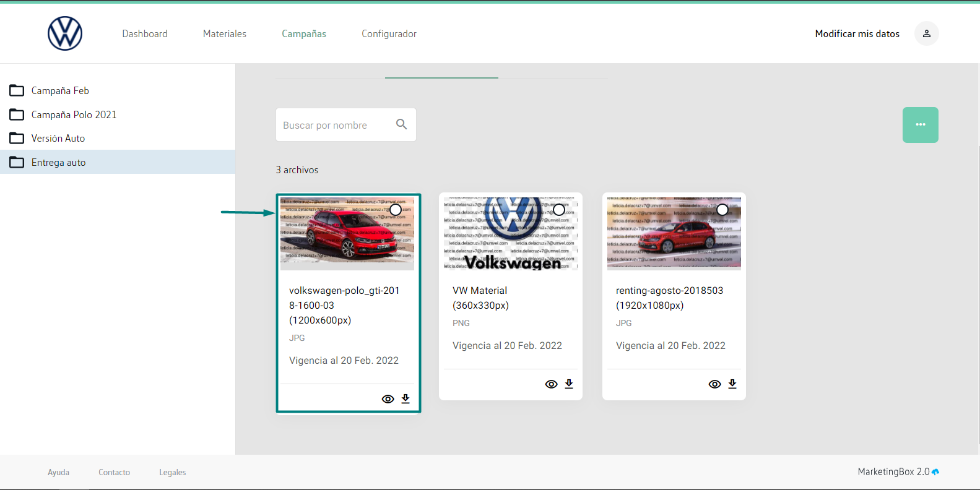
Task: Open the Campaña Polo 2021 folder
Action: (x=118, y=114)
